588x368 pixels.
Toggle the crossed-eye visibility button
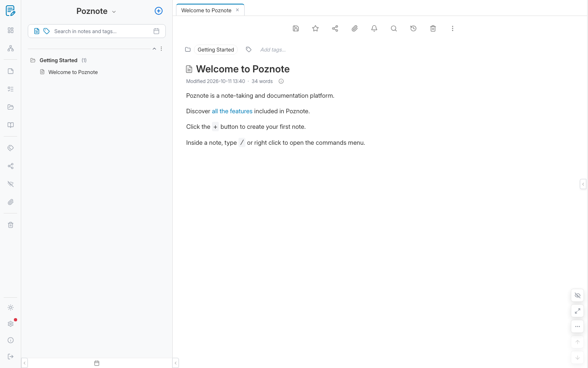point(577,295)
